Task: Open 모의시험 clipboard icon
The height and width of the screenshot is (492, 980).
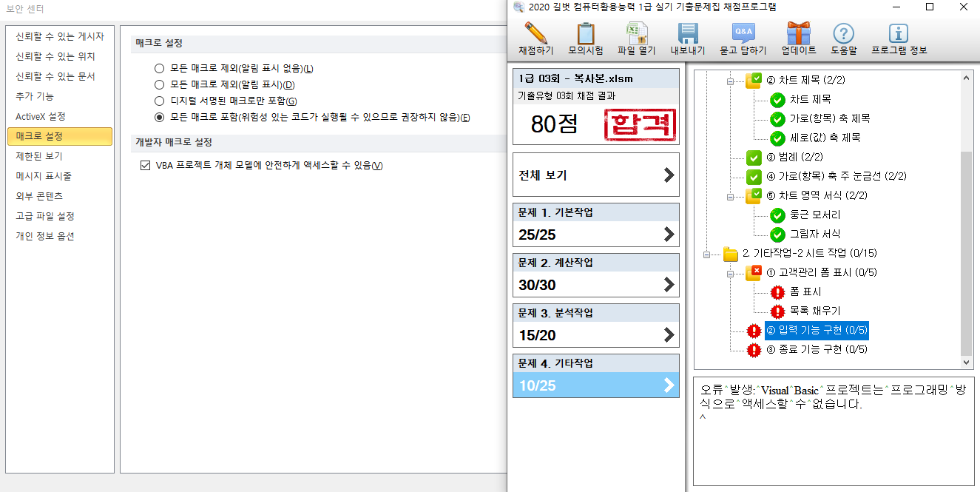Action: pyautogui.click(x=586, y=34)
